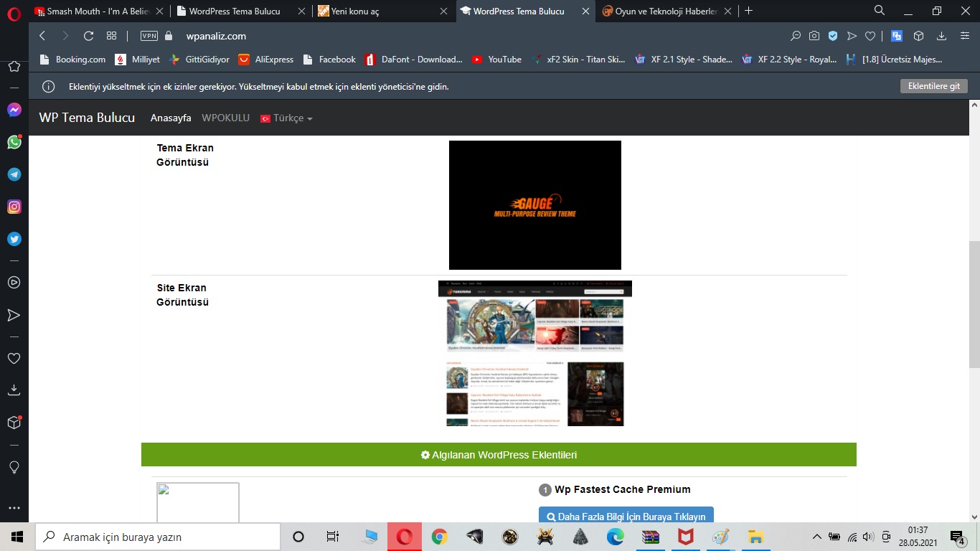The image size is (980, 551).
Task: Open the Facebook bookmark
Action: pos(329,60)
